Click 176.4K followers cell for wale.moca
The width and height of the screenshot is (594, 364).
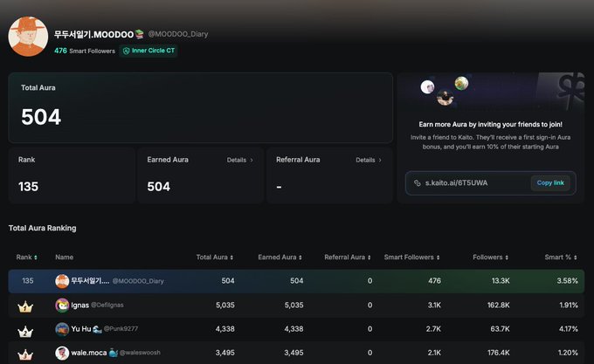click(x=499, y=353)
